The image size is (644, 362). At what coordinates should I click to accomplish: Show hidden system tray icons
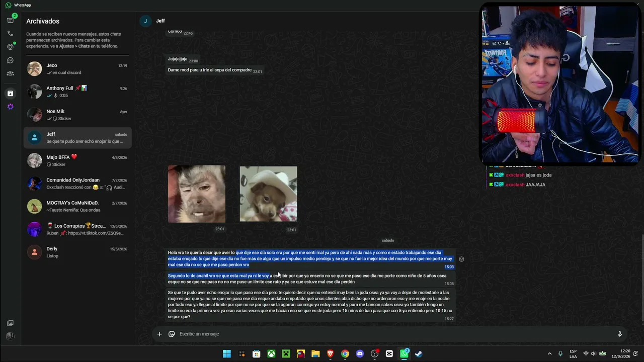[x=549, y=354]
